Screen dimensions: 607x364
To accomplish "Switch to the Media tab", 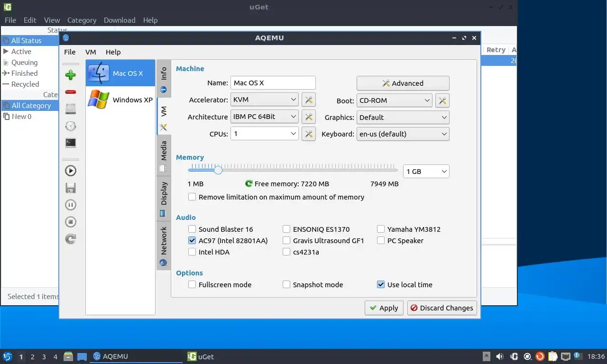I will tap(164, 155).
